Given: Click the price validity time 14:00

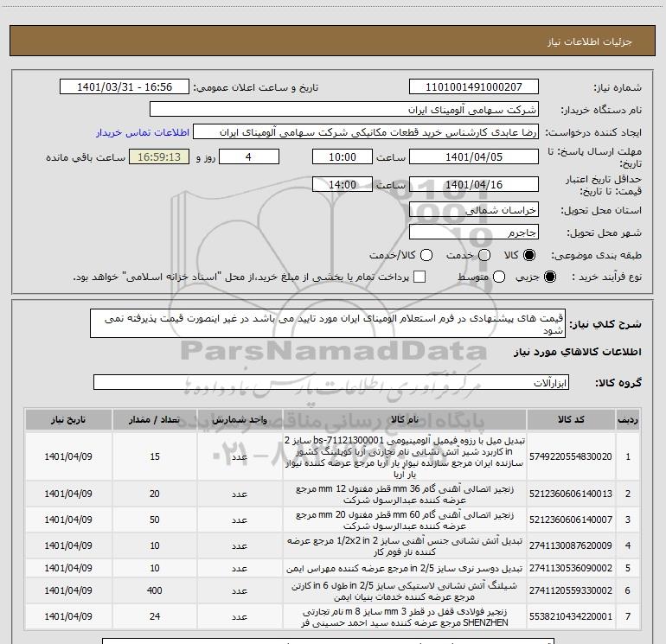Looking at the screenshot, I should (x=343, y=185).
